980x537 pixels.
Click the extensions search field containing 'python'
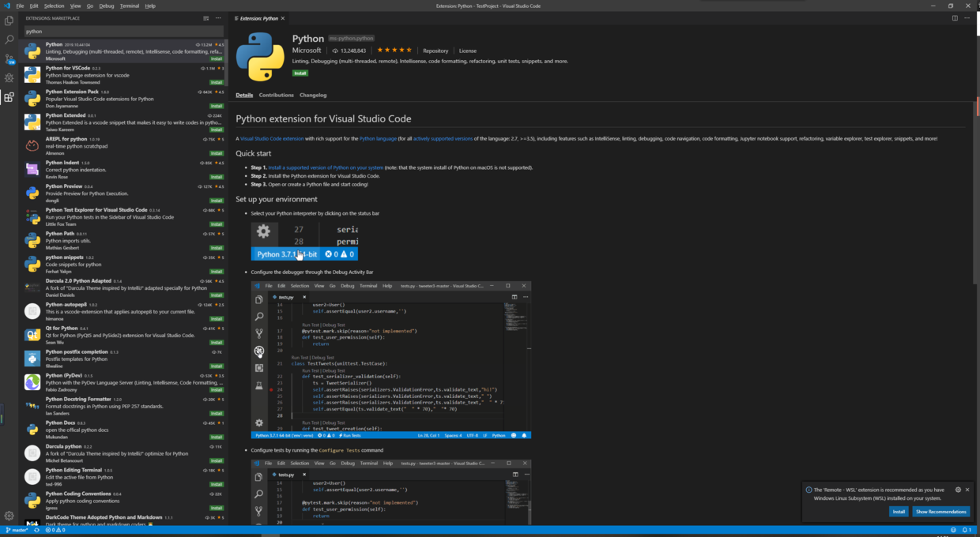click(x=111, y=32)
